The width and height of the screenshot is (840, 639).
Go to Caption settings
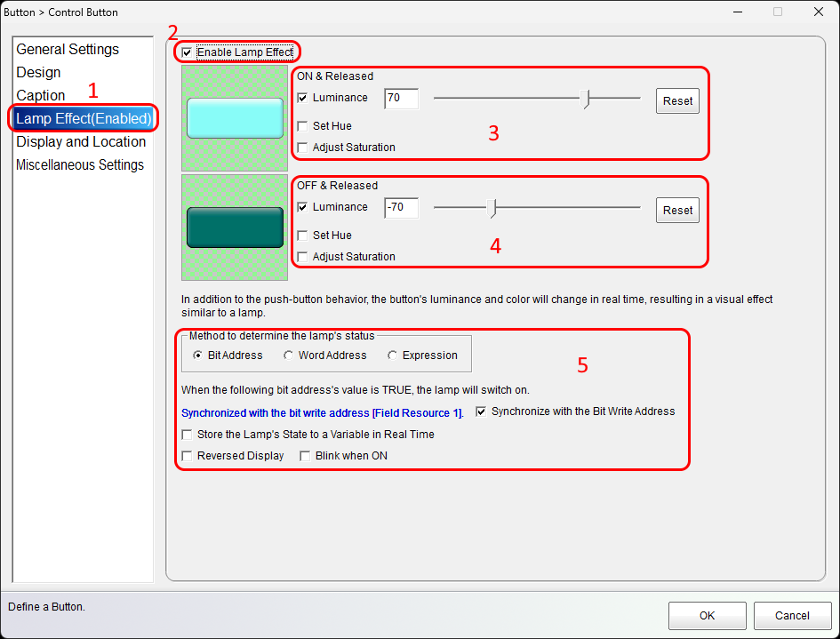(x=41, y=96)
